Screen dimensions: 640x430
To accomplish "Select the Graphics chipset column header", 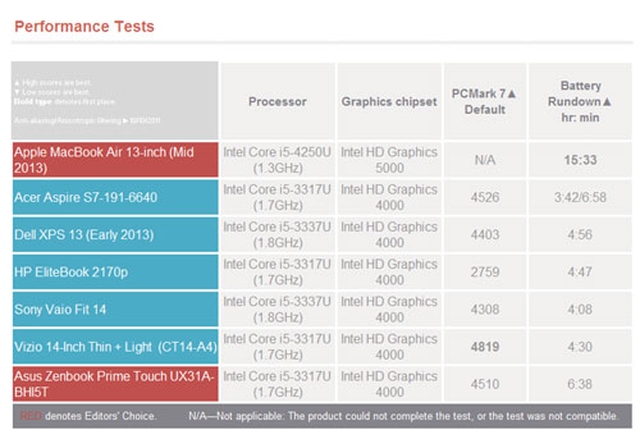I will pos(389,102).
